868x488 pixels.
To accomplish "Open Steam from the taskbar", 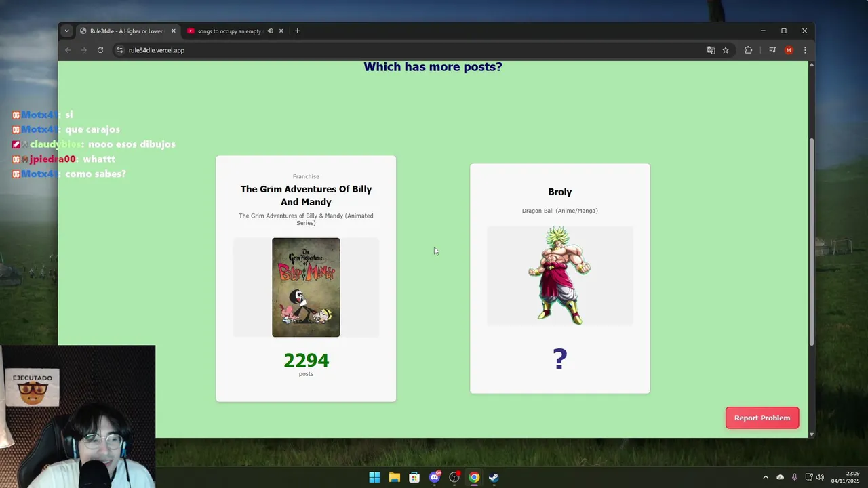I will point(494,477).
